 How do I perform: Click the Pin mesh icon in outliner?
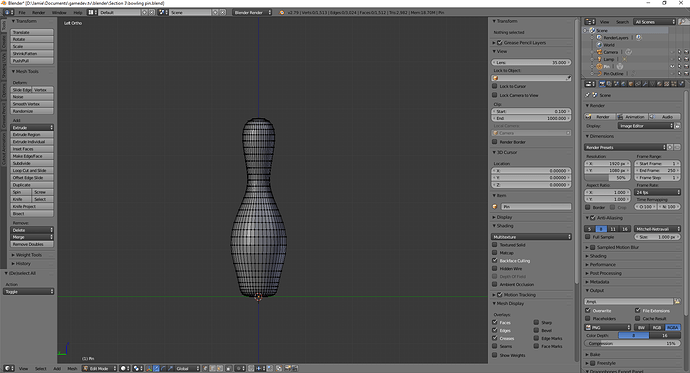coord(599,66)
